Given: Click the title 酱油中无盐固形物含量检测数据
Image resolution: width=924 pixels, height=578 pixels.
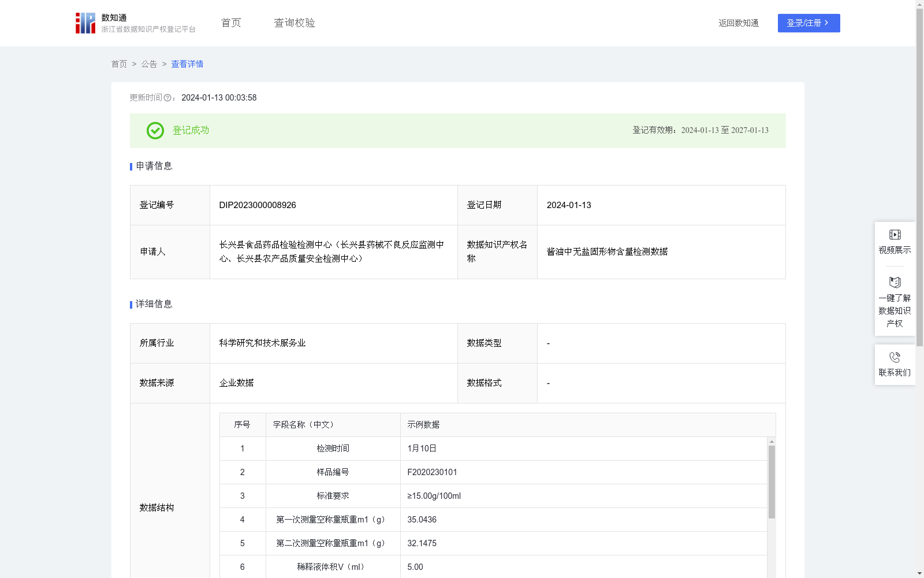Looking at the screenshot, I should point(607,252).
